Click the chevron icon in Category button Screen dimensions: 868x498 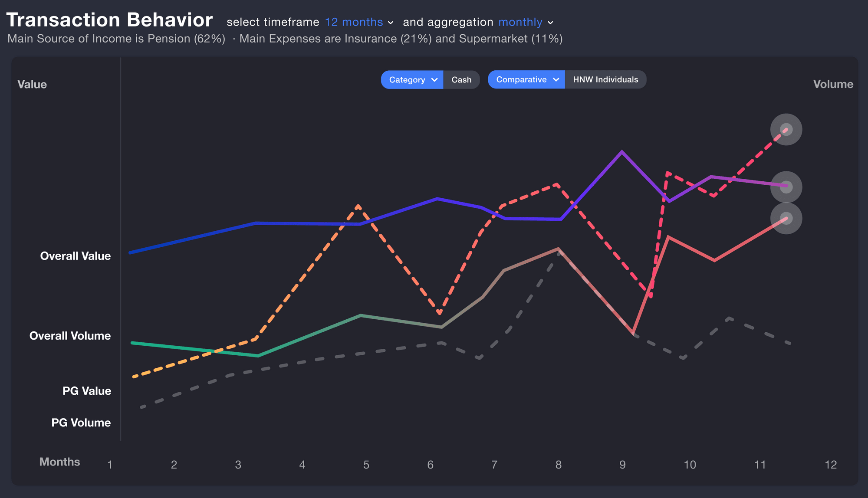[434, 80]
